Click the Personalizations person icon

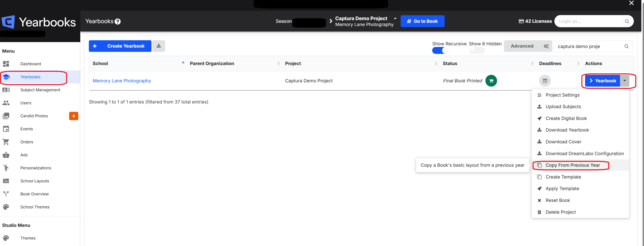click(x=6, y=168)
